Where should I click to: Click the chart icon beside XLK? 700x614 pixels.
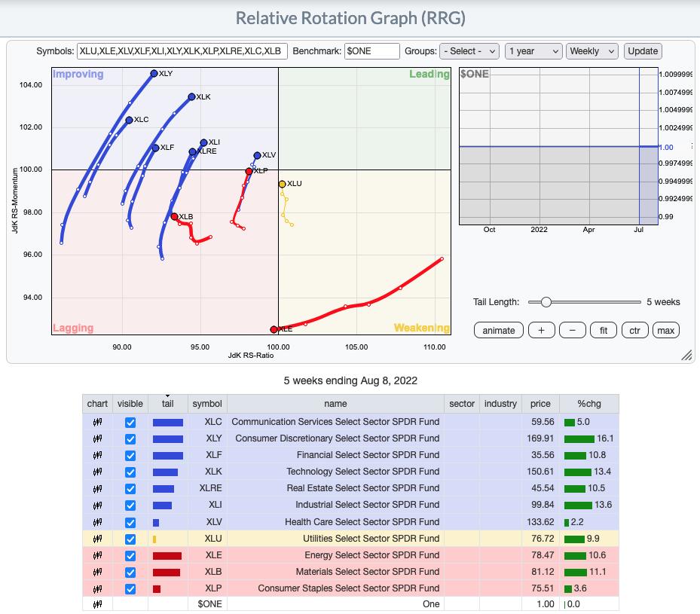click(x=97, y=472)
